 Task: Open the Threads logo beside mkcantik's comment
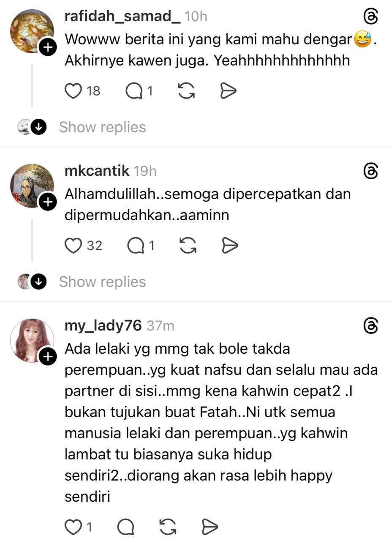tap(370, 171)
